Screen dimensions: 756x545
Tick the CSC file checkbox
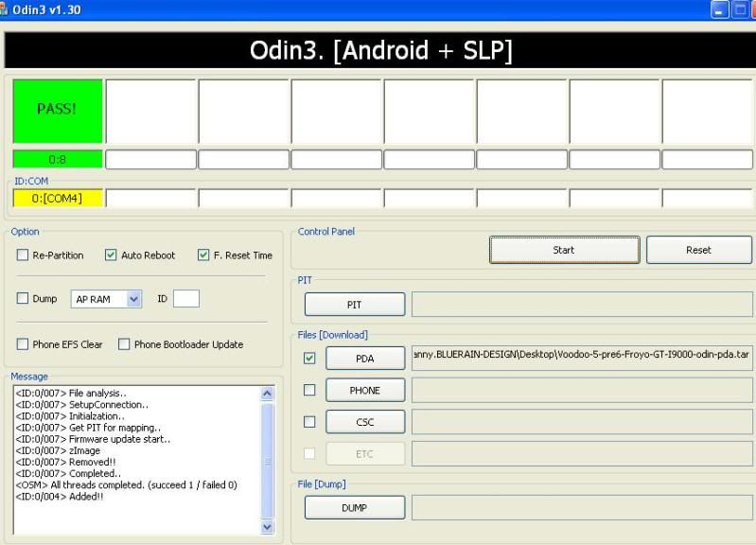[309, 422]
